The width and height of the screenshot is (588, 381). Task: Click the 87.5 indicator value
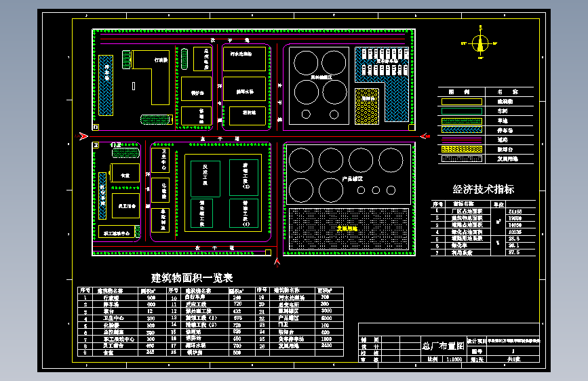coord(514,252)
